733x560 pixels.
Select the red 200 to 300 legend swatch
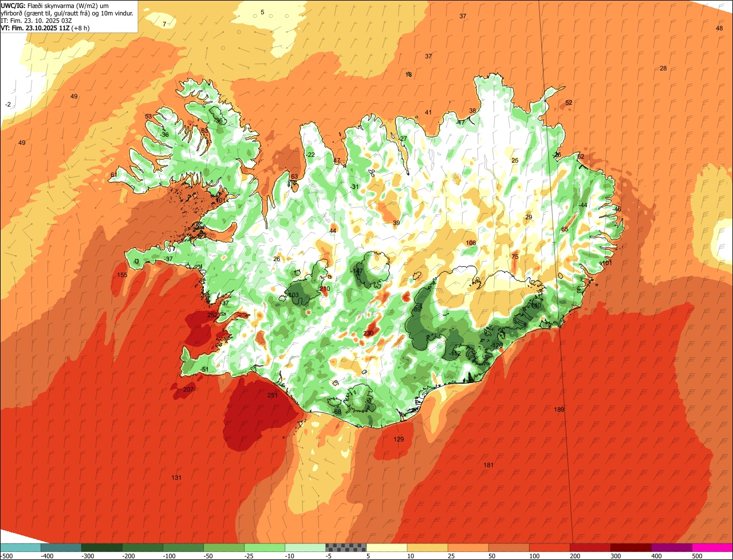[590, 547]
